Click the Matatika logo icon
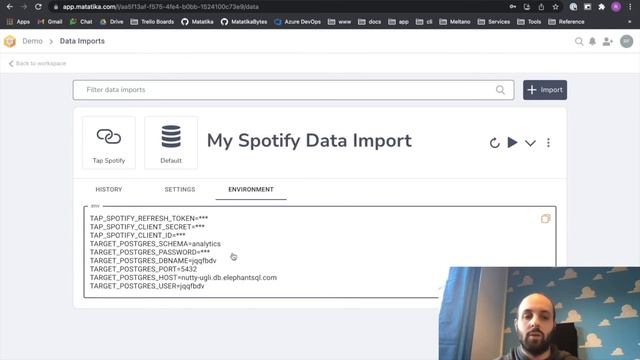This screenshot has width=640, height=360. (10, 41)
